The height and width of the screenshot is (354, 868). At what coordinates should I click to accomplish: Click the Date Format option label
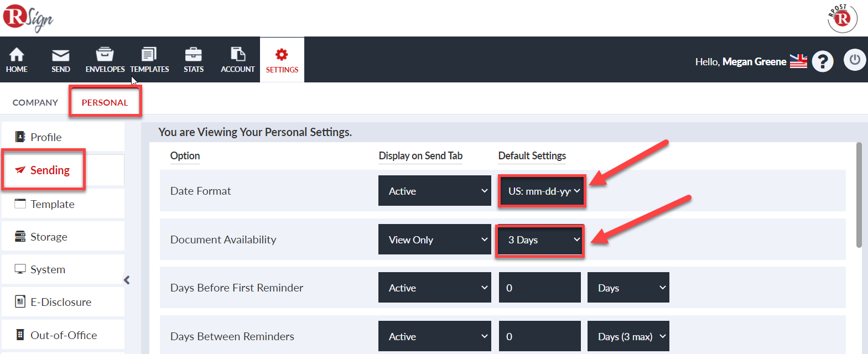200,191
